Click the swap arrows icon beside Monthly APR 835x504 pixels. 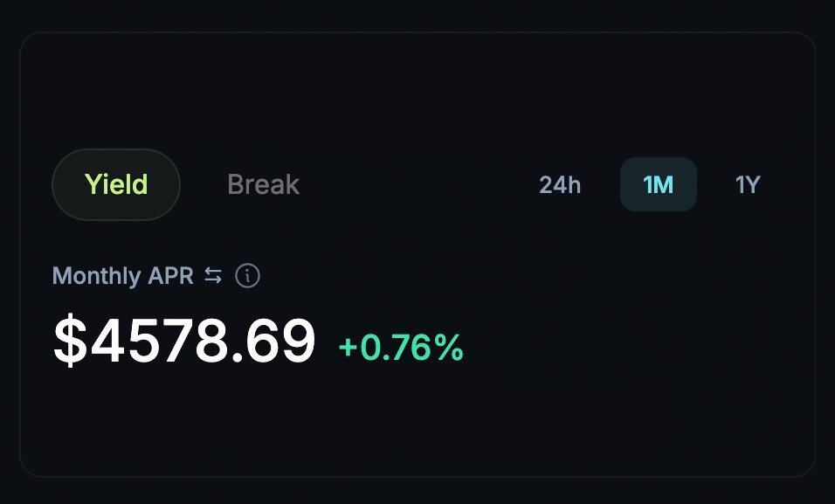[213, 276]
